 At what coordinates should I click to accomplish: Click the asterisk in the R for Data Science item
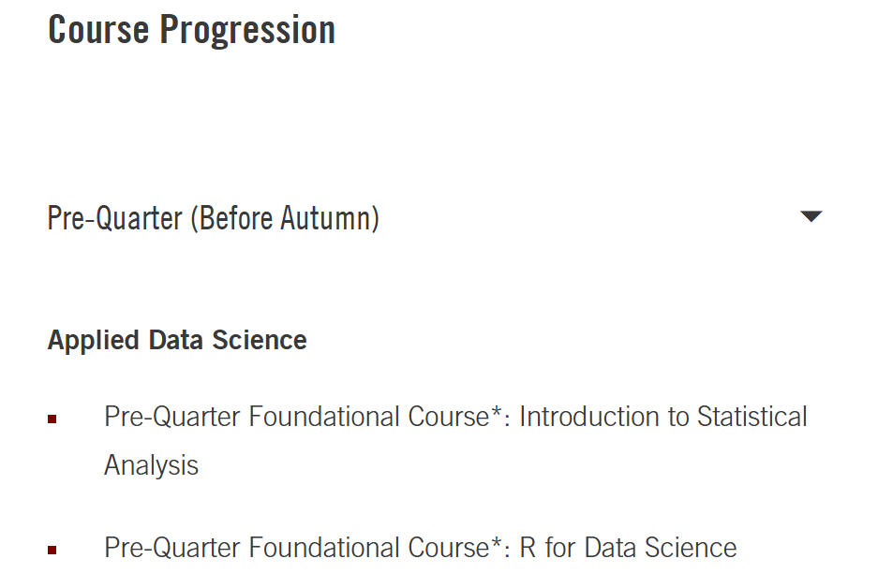(x=496, y=542)
